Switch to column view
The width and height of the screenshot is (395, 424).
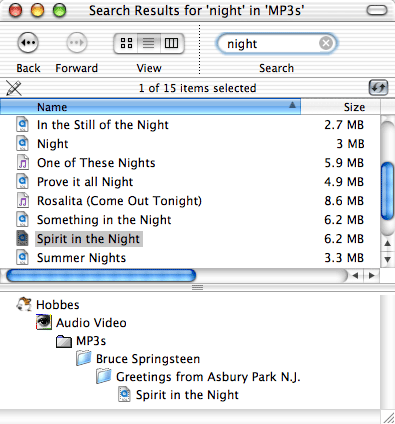coord(172,43)
